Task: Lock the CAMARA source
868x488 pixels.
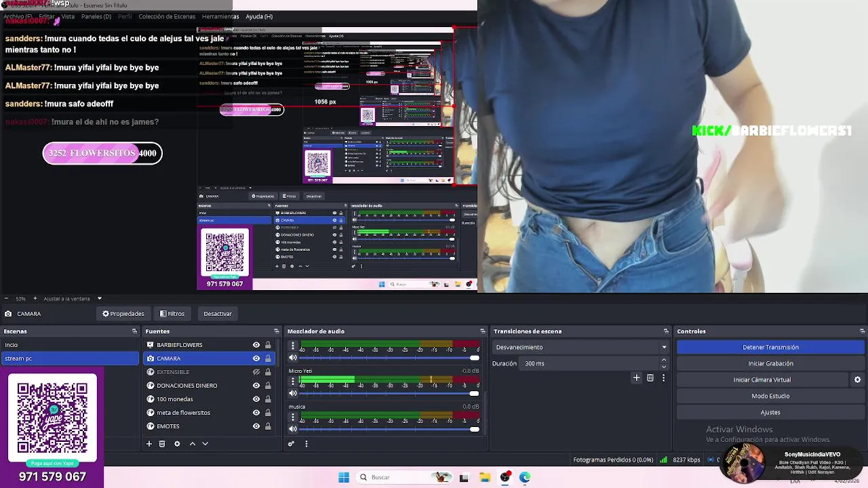Action: [x=268, y=359]
